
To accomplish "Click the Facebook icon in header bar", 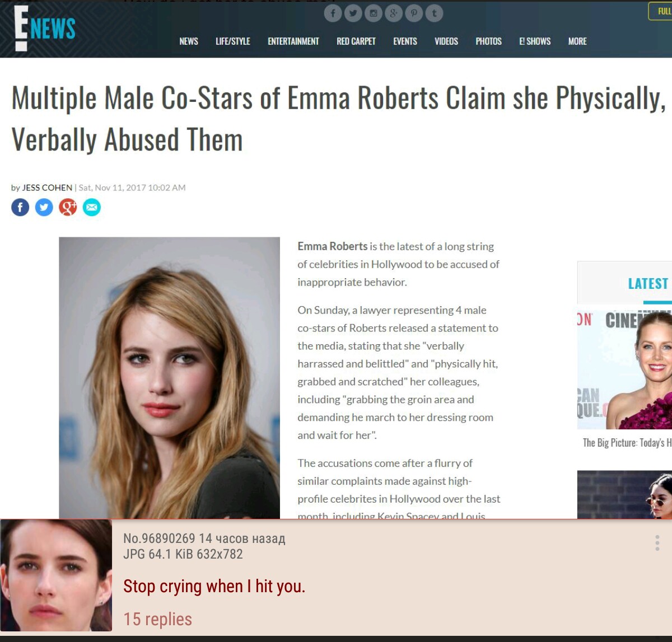I will click(x=333, y=13).
